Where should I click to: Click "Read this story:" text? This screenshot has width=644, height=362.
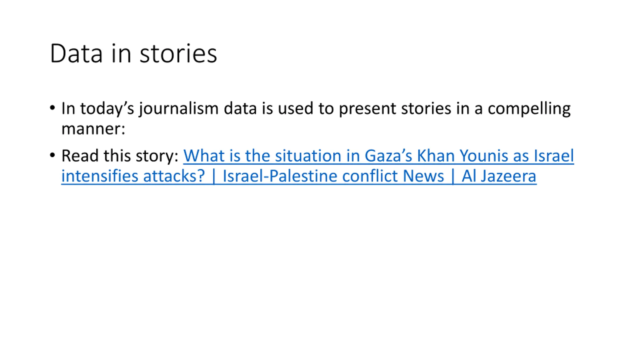pyautogui.click(x=120, y=156)
